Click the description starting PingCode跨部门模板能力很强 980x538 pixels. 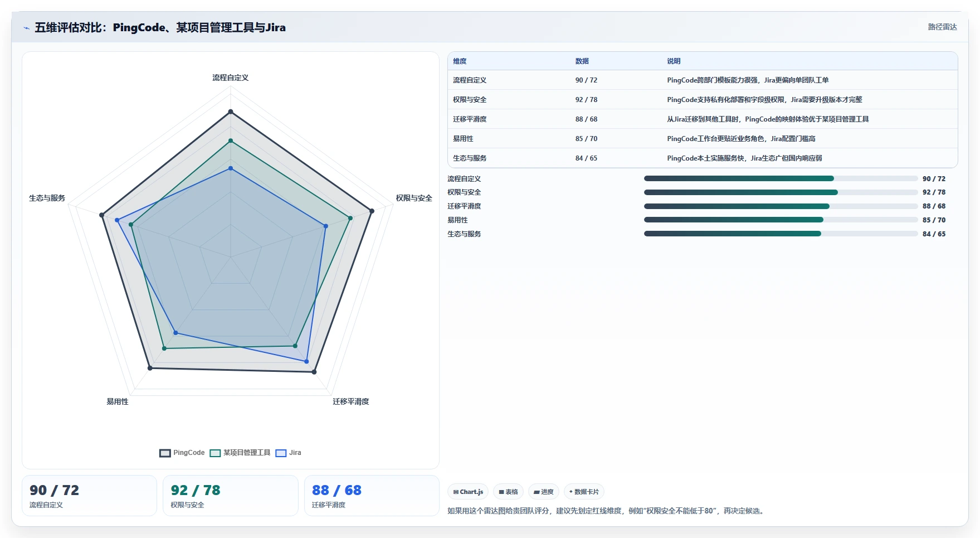tap(748, 80)
